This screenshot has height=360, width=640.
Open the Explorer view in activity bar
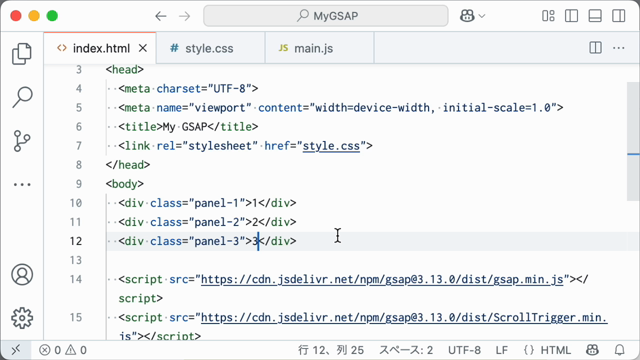click(22, 53)
